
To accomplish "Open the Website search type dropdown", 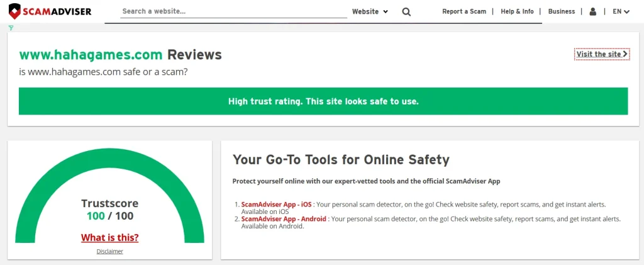I will (370, 11).
